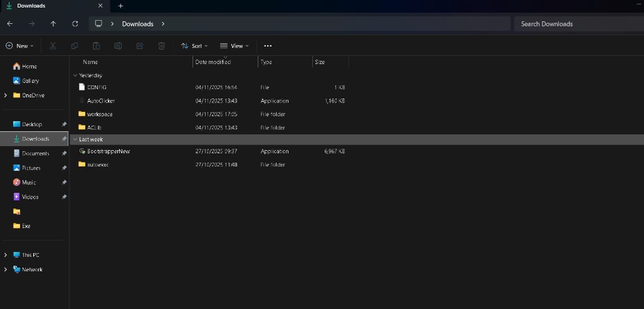Collapse the Yesterday file group
This screenshot has width=644, height=309.
(75, 75)
